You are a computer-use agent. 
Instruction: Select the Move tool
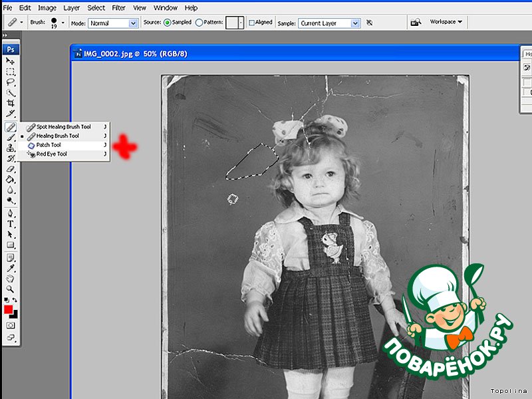[11, 61]
